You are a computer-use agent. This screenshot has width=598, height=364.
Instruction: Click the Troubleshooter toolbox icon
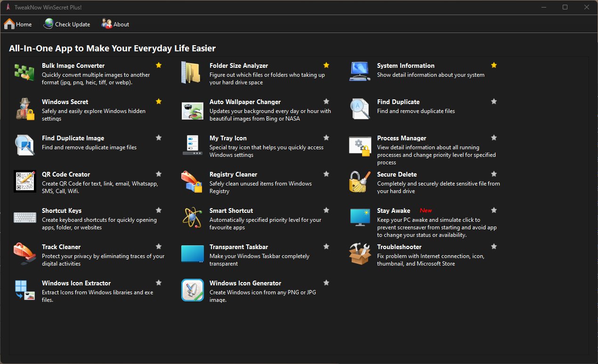click(360, 254)
